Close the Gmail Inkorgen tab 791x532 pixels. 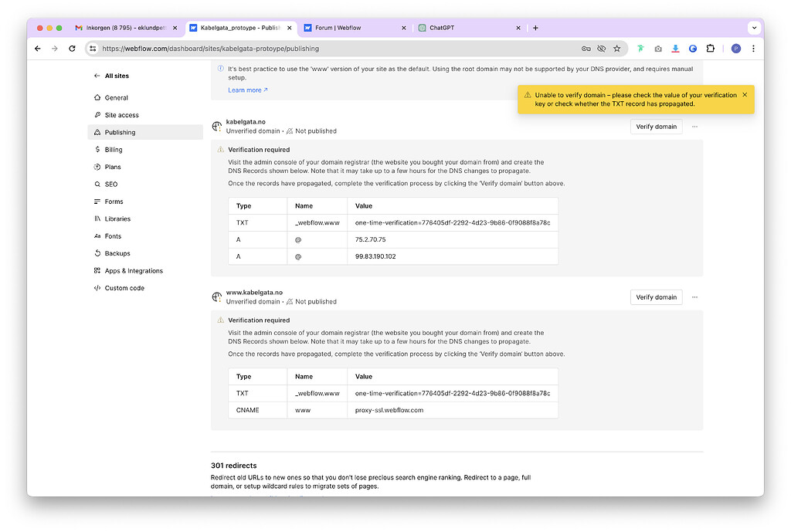[x=175, y=28]
